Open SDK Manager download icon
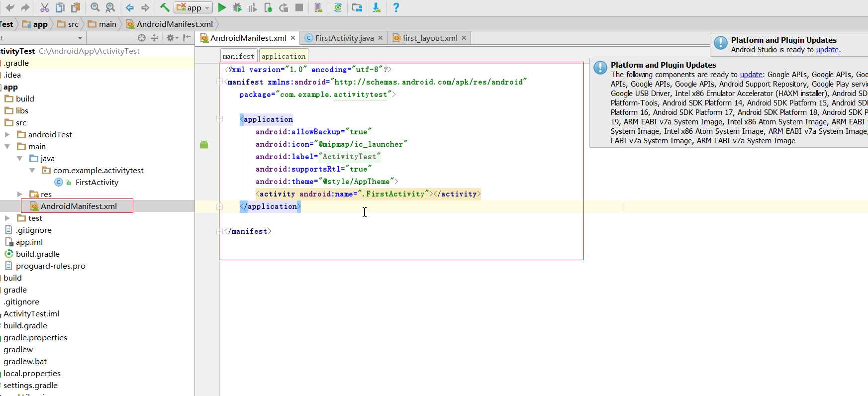868x396 pixels. (x=377, y=7)
